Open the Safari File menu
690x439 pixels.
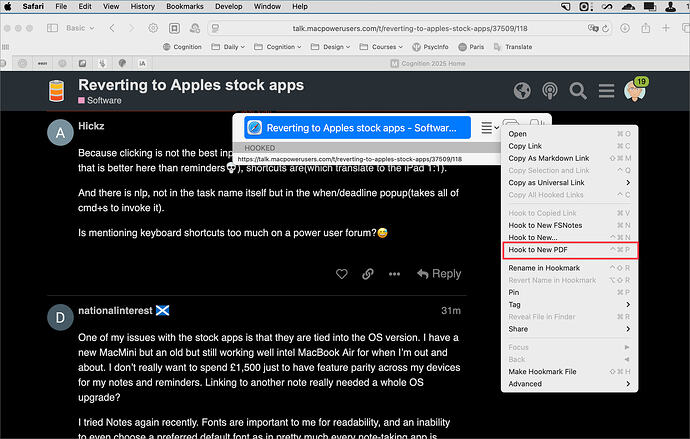[x=61, y=6]
